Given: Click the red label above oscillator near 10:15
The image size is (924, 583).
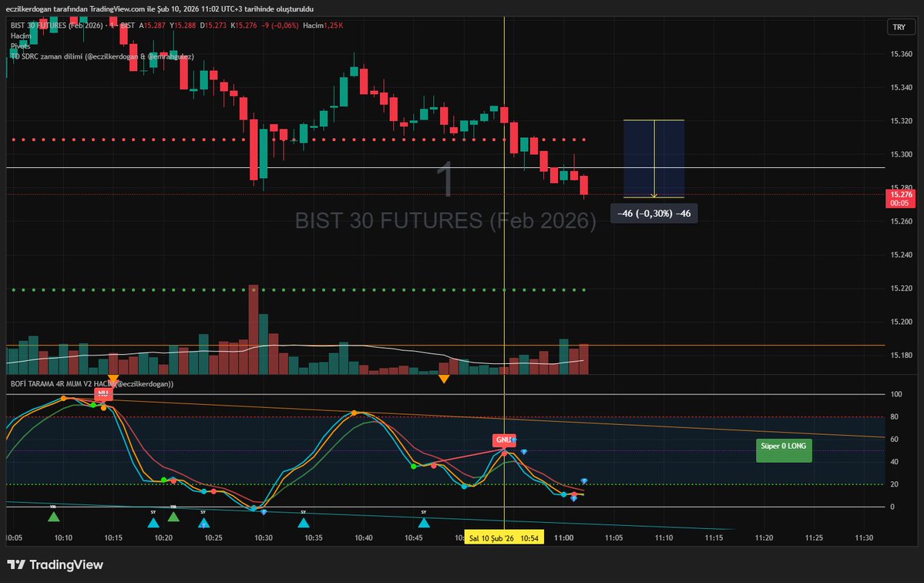Looking at the screenshot, I should tap(103, 394).
